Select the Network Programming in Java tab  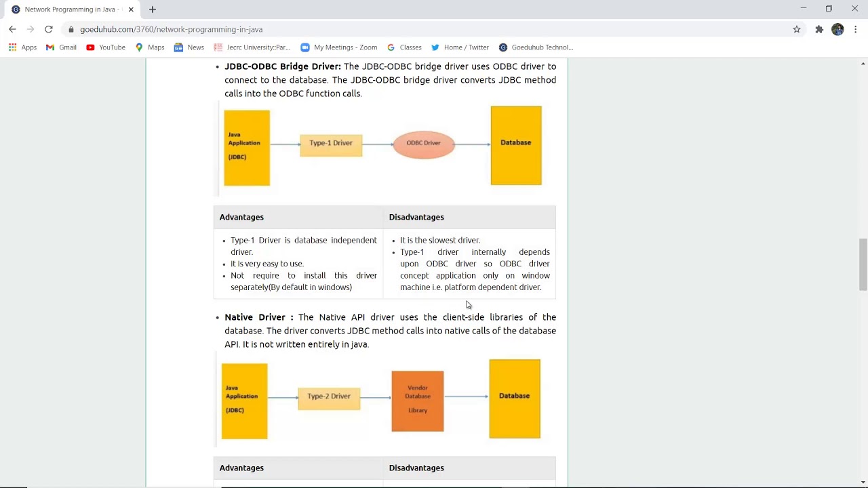71,9
